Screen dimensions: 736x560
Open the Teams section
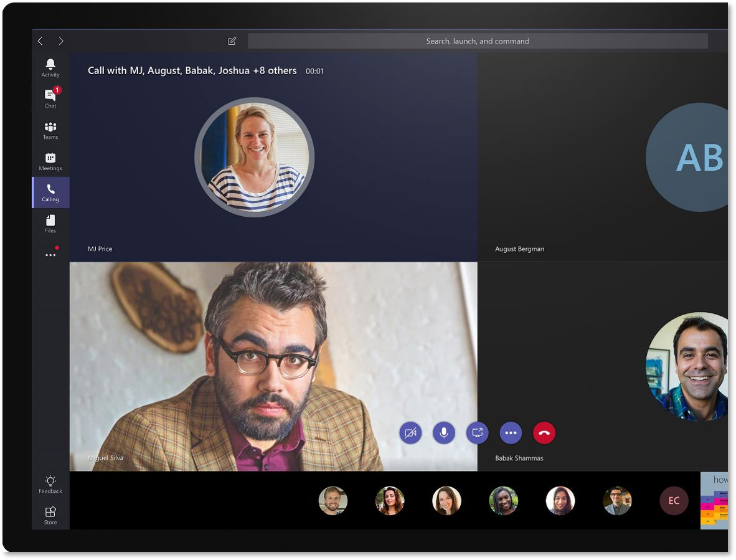point(50,130)
